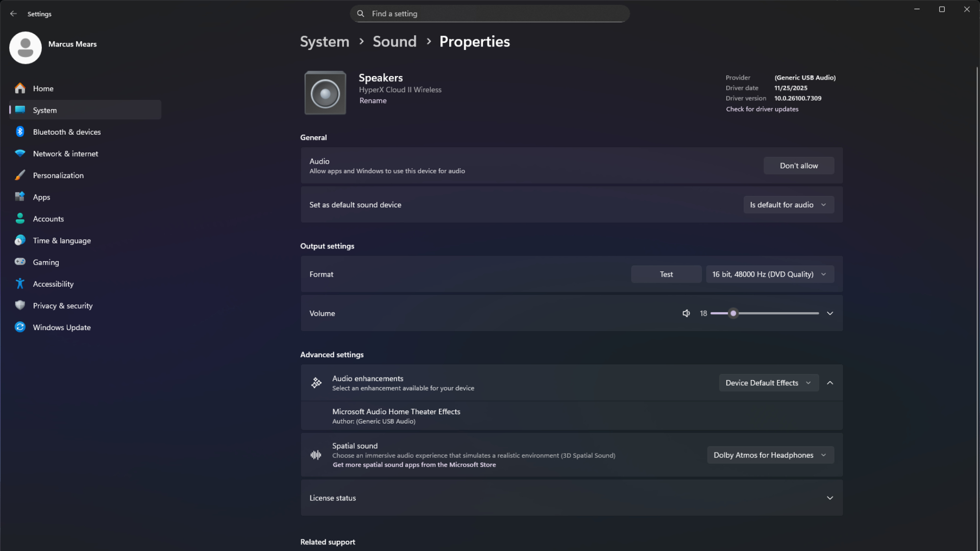Open the 16 bit 48000 Hz format dropdown
The height and width of the screenshot is (551, 980).
point(769,274)
